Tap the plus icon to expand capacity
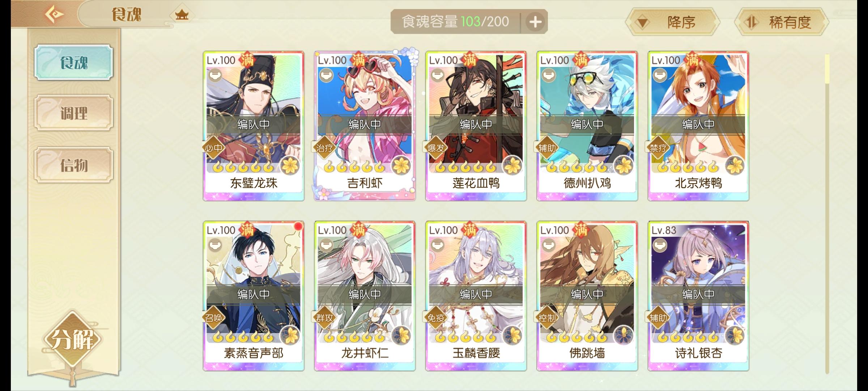The image size is (868, 391). [x=535, y=22]
